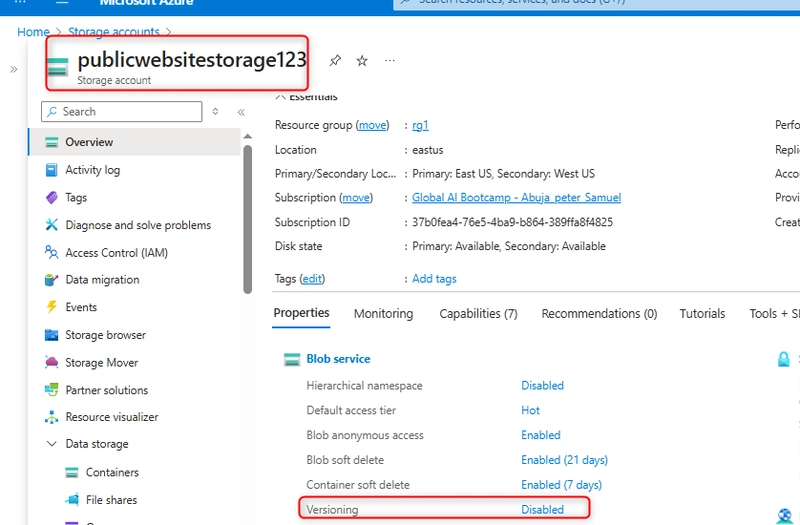Open Diagnose and solve problems
This screenshot has height=525, width=800.
138,225
